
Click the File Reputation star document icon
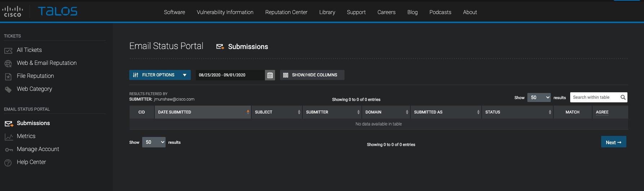click(8, 76)
